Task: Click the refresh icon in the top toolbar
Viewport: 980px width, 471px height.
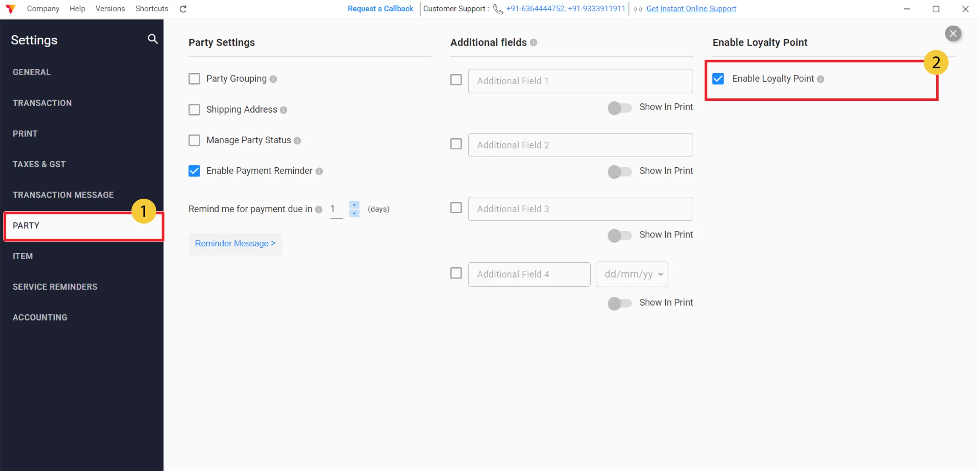Action: click(183, 8)
